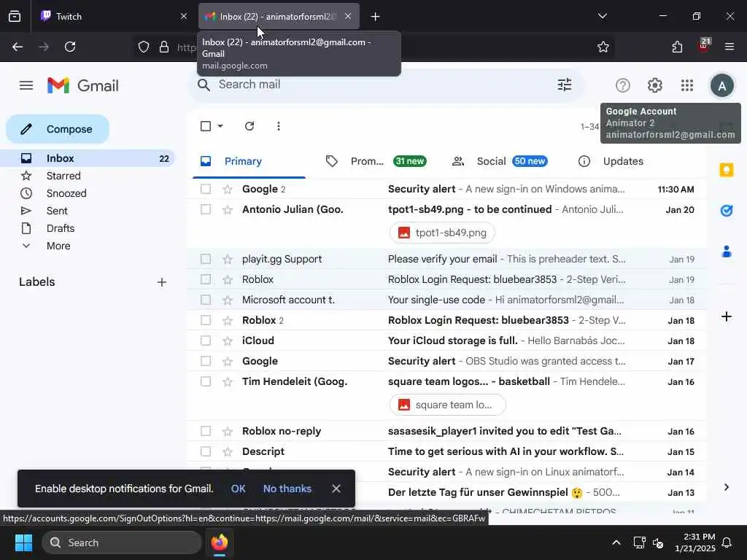Screen dimensions: 747x560
Task: Dismiss the notifications prompt X
Action: (336, 489)
